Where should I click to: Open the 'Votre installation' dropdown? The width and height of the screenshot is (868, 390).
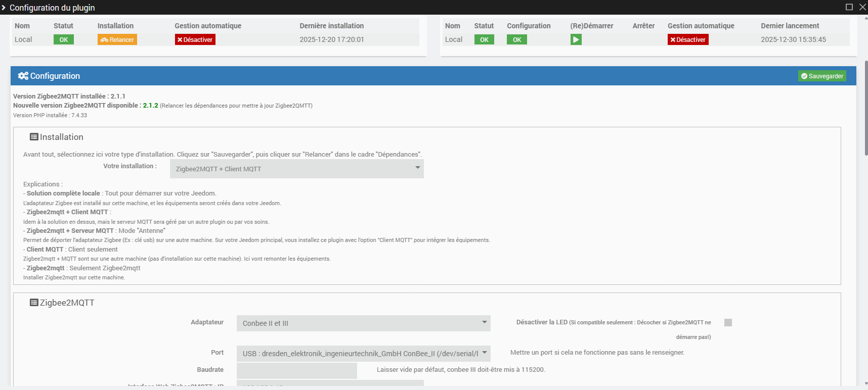(x=297, y=169)
